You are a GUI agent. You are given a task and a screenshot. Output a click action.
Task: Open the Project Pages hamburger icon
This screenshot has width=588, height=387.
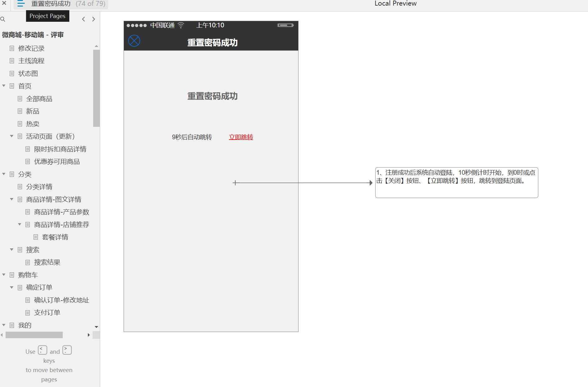click(21, 4)
